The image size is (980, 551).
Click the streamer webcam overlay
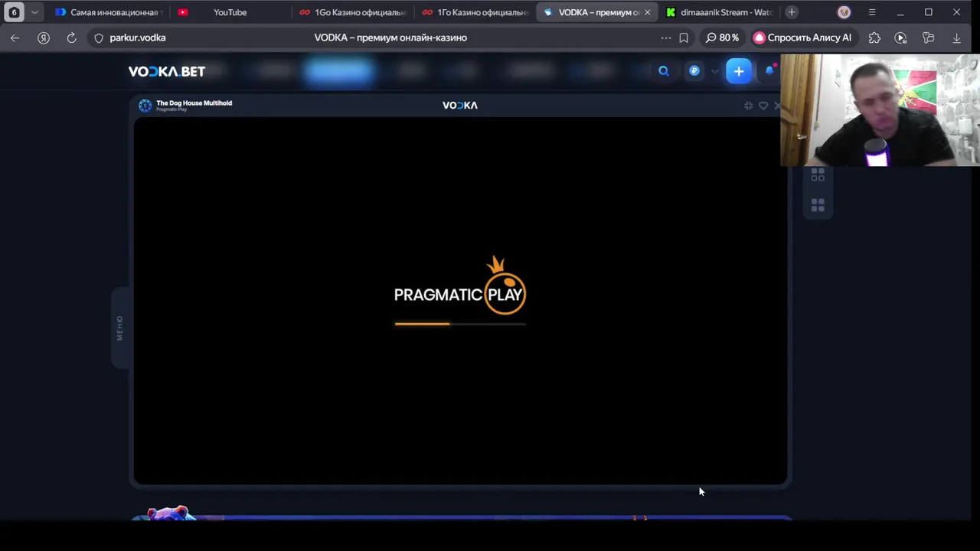(x=880, y=110)
